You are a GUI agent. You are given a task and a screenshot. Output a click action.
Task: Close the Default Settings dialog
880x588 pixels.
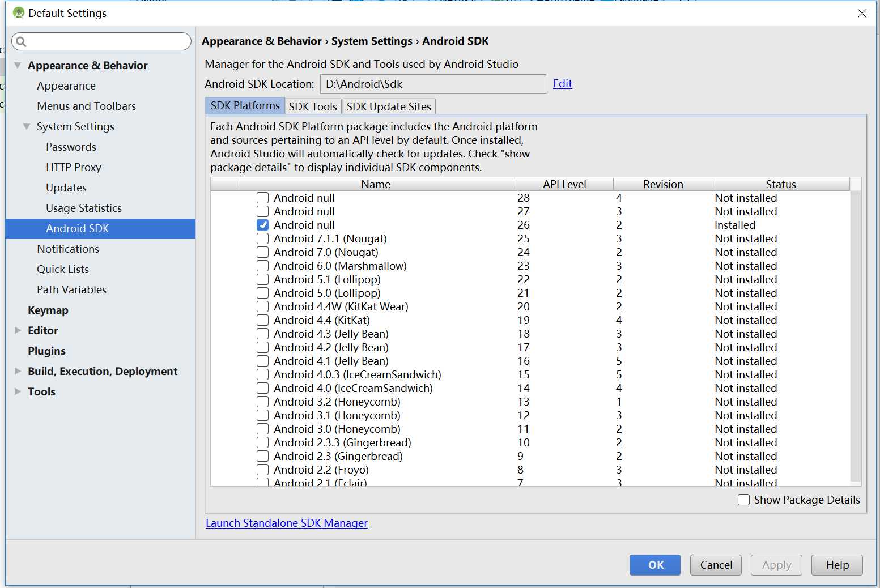[x=862, y=13]
